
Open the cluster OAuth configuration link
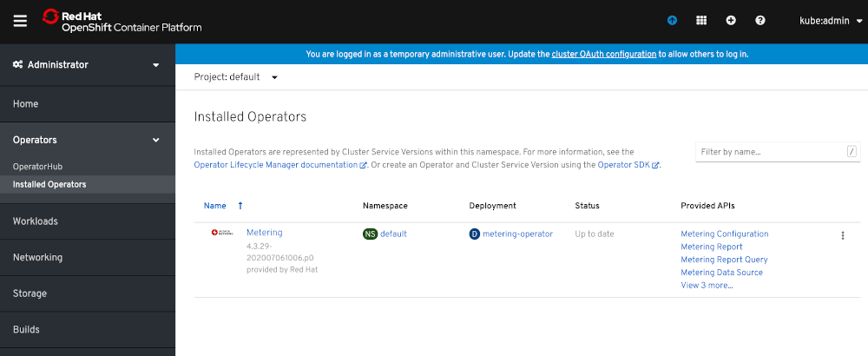pyautogui.click(x=603, y=54)
